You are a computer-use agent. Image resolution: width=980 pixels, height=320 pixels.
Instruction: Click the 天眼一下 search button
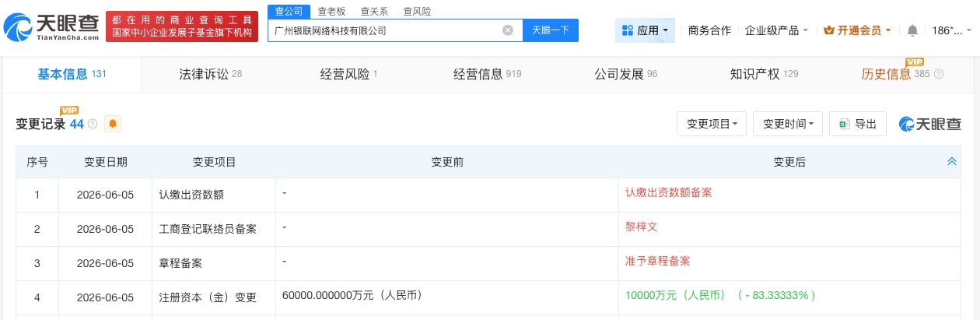[x=551, y=30]
